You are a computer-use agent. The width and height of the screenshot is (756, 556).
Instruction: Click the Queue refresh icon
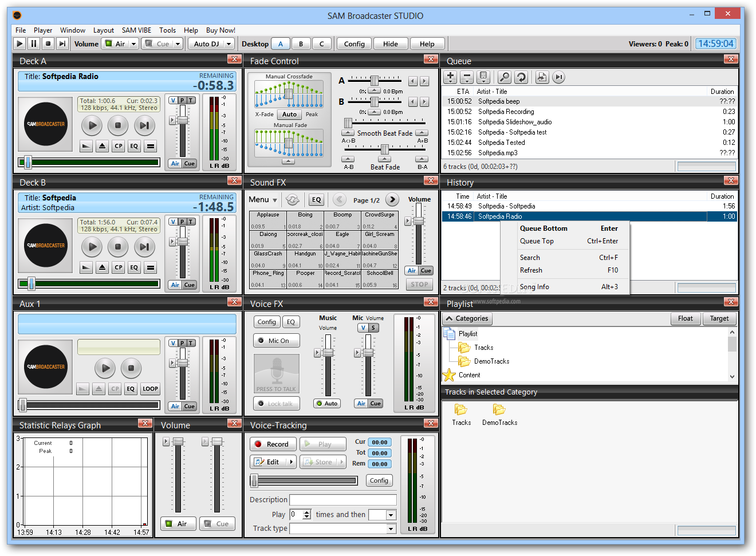click(521, 77)
